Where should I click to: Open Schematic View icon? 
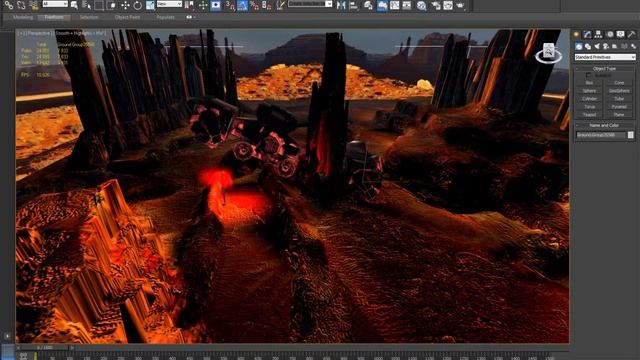click(x=407, y=5)
